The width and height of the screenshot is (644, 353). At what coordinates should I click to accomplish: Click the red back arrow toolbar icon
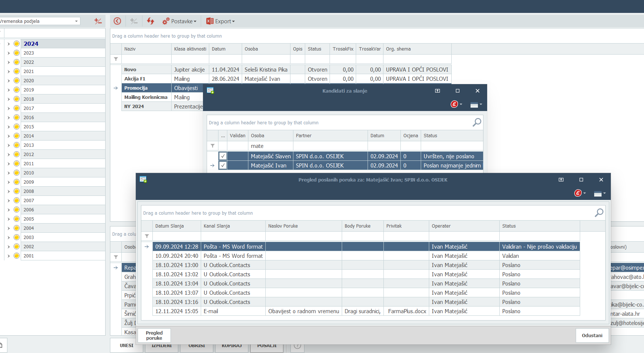(x=117, y=21)
